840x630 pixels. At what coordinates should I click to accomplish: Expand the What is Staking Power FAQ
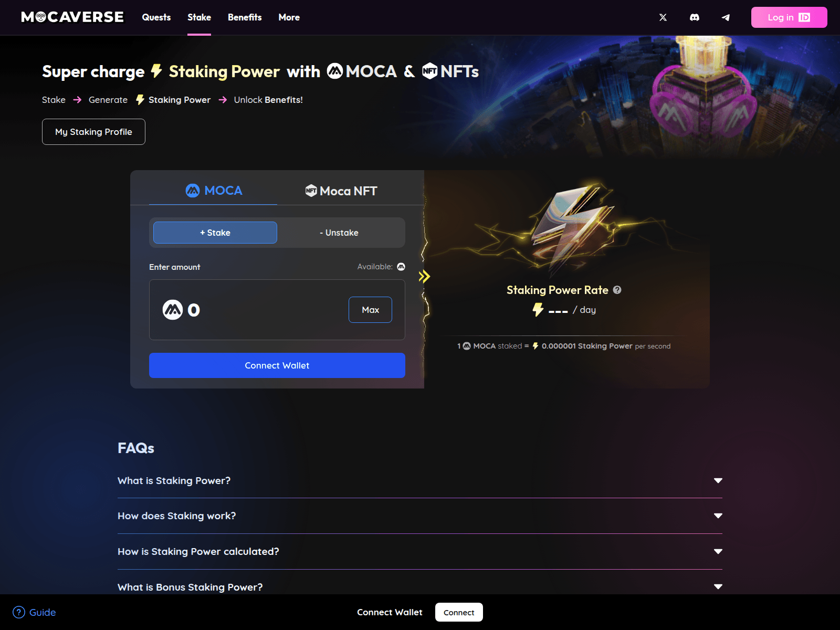point(420,481)
